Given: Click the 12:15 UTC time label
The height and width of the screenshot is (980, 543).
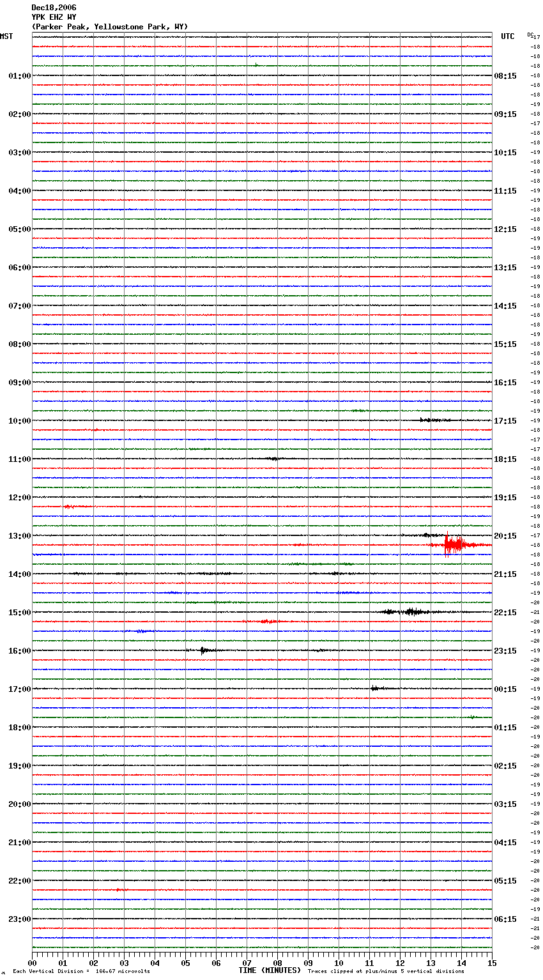Looking at the screenshot, I should point(505,229).
